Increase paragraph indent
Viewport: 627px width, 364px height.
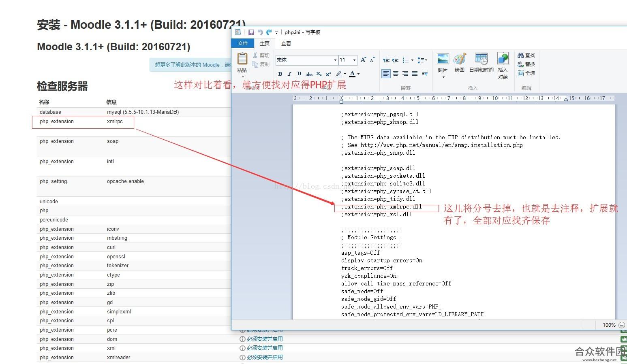[395, 60]
